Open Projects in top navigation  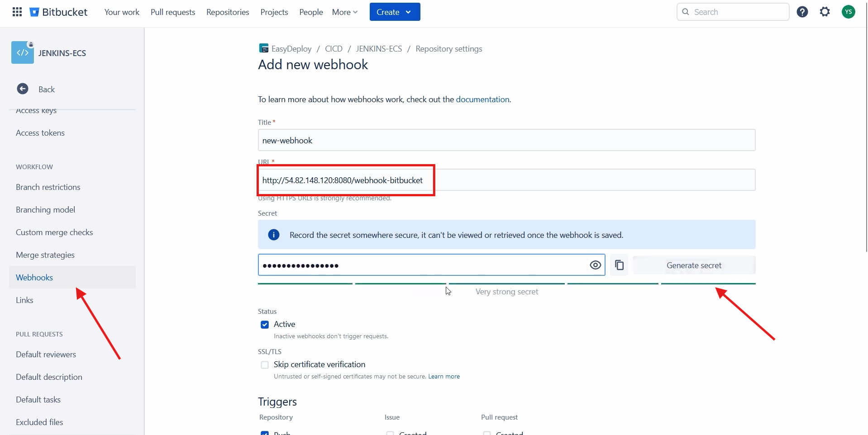[274, 12]
